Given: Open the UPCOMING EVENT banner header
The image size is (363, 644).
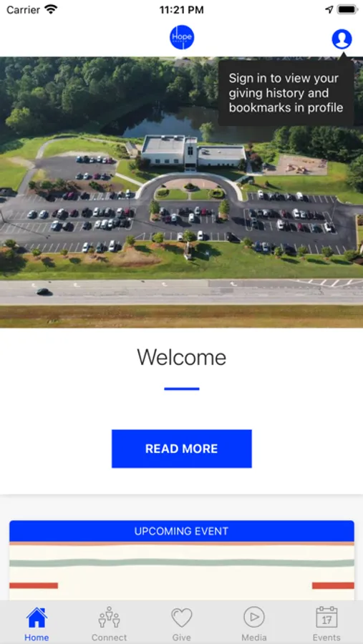Looking at the screenshot, I should (x=182, y=531).
